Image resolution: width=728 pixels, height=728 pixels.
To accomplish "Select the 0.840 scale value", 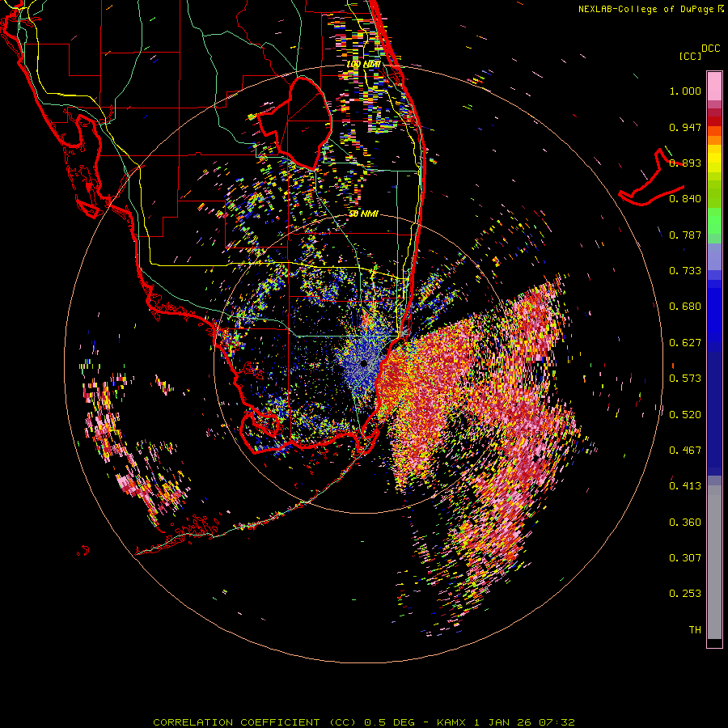I will (685, 199).
